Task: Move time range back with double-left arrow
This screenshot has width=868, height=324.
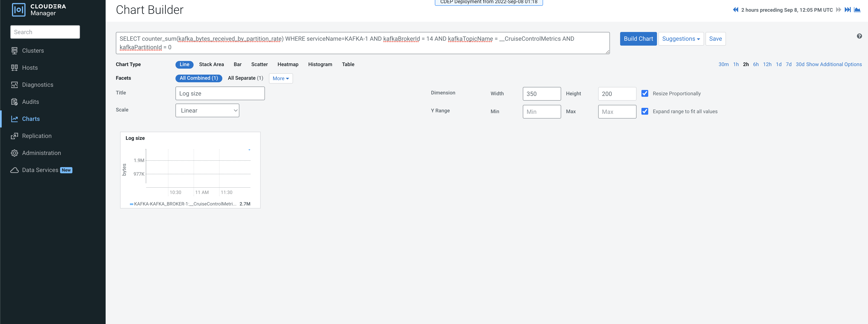Action: coord(735,10)
